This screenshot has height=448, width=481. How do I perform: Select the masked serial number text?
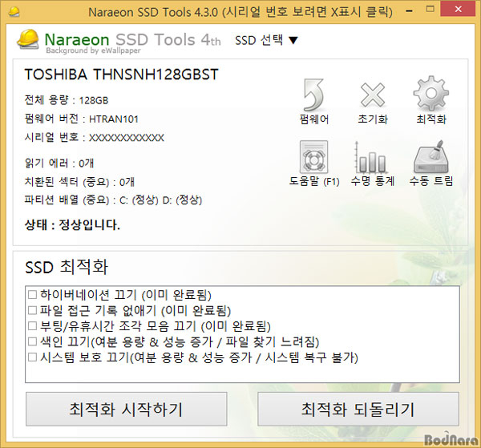[127, 138]
